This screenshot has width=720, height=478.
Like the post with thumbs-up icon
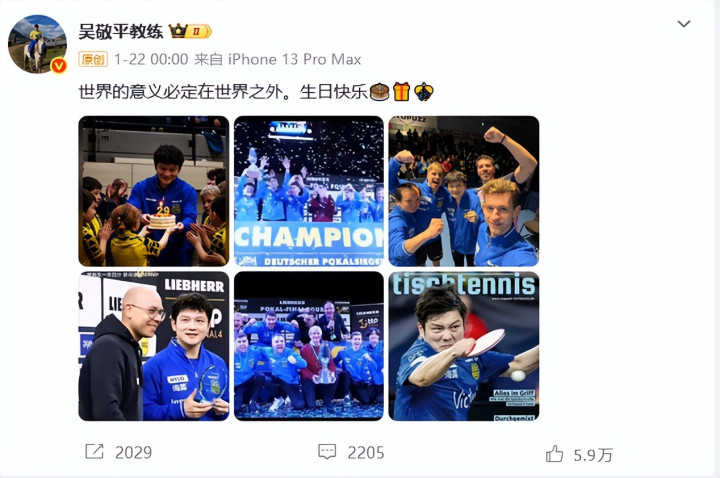pyautogui.click(x=554, y=454)
